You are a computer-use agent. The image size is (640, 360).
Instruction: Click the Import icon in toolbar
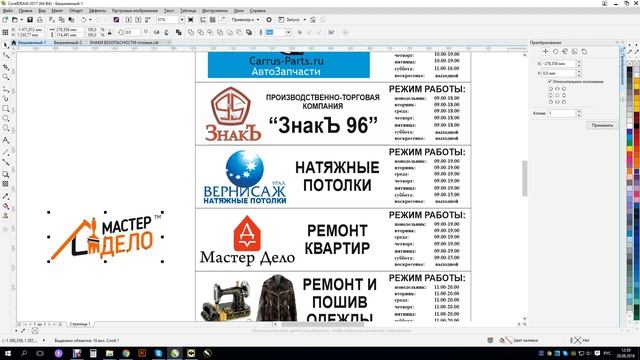click(x=129, y=20)
